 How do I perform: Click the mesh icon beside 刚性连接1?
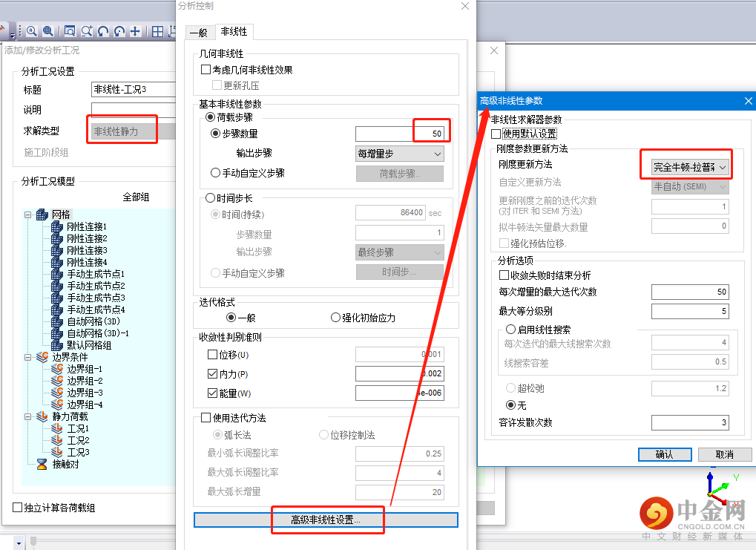click(x=57, y=227)
